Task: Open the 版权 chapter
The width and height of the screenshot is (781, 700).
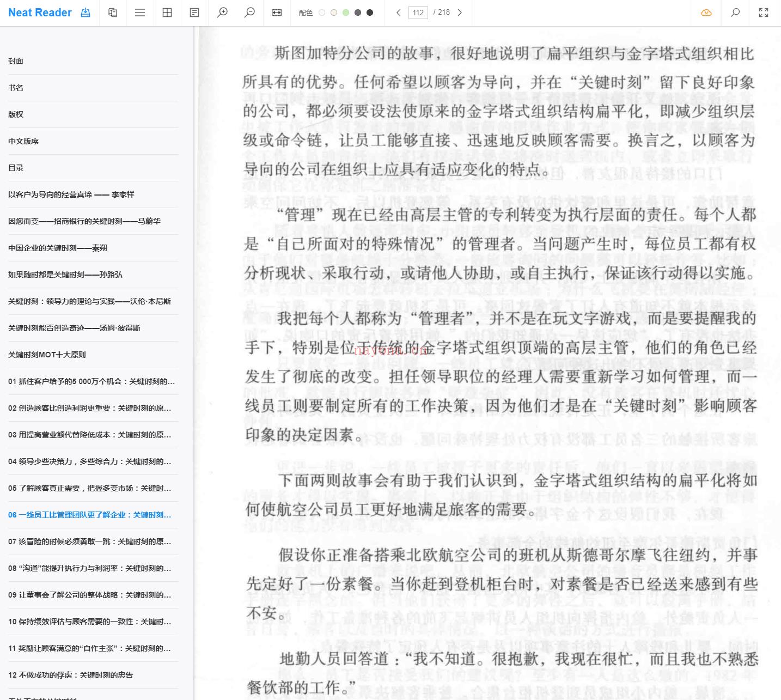Action: pyautogui.click(x=93, y=114)
